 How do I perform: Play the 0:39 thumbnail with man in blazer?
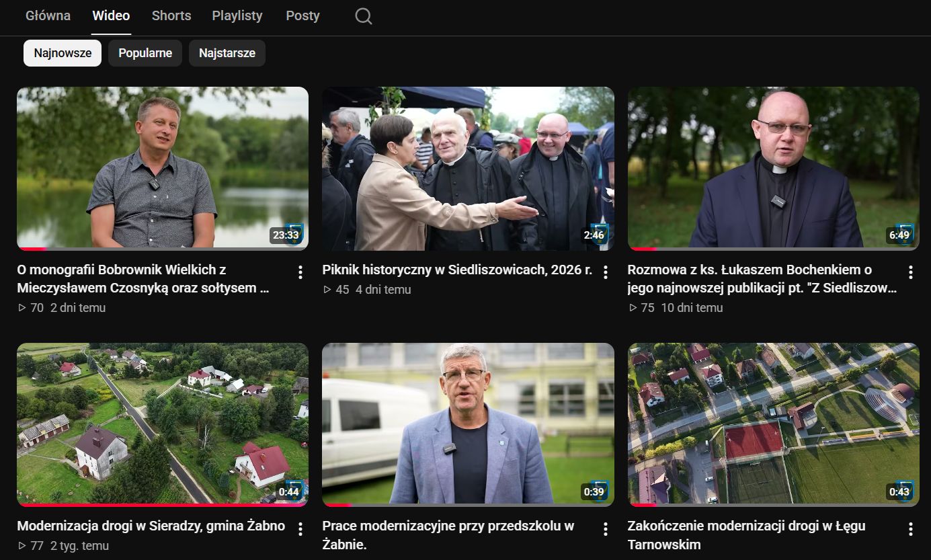[x=468, y=425]
